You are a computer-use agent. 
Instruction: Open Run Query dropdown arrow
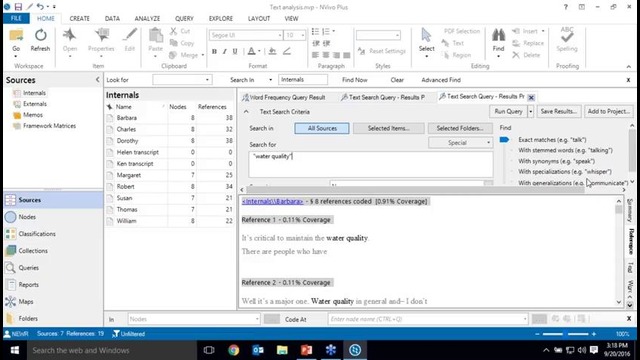click(530, 111)
